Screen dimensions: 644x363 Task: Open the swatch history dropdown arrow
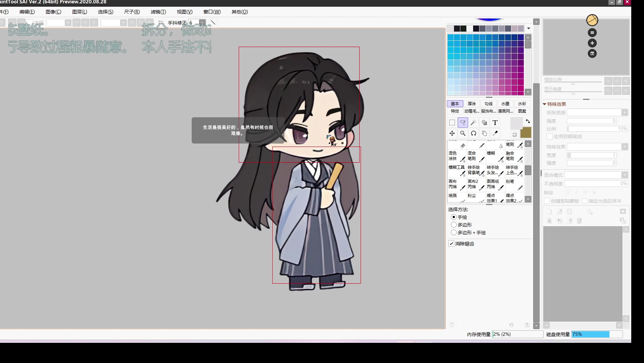(528, 29)
